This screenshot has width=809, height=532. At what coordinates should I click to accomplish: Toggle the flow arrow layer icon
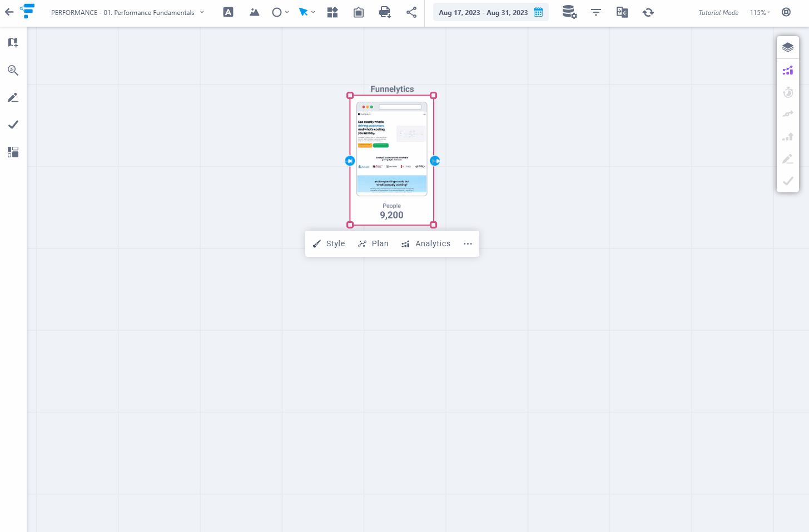pyautogui.click(x=788, y=114)
